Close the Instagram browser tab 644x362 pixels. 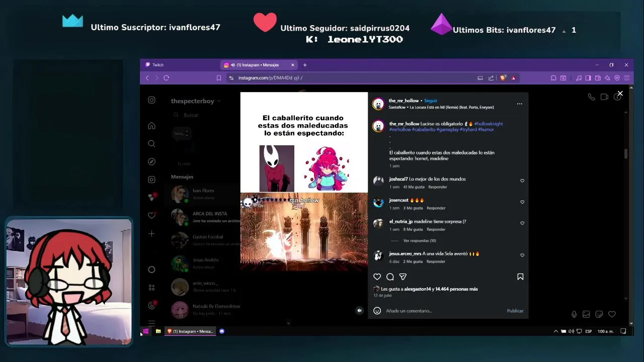pos(292,65)
